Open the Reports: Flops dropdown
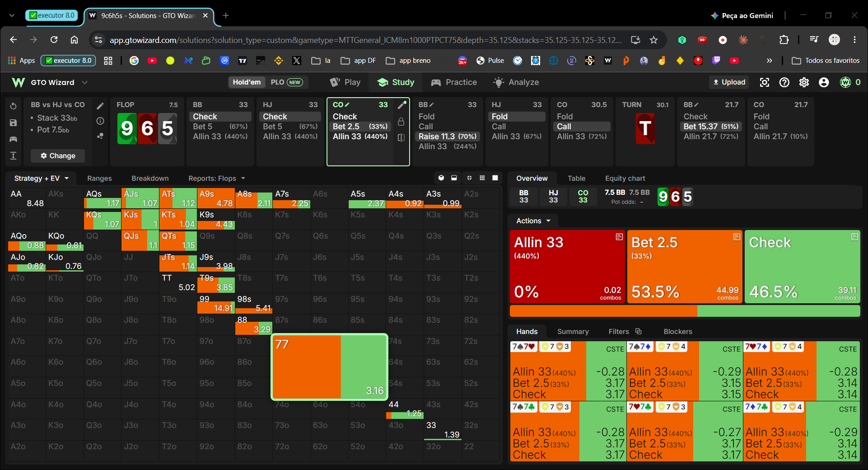 pos(217,179)
